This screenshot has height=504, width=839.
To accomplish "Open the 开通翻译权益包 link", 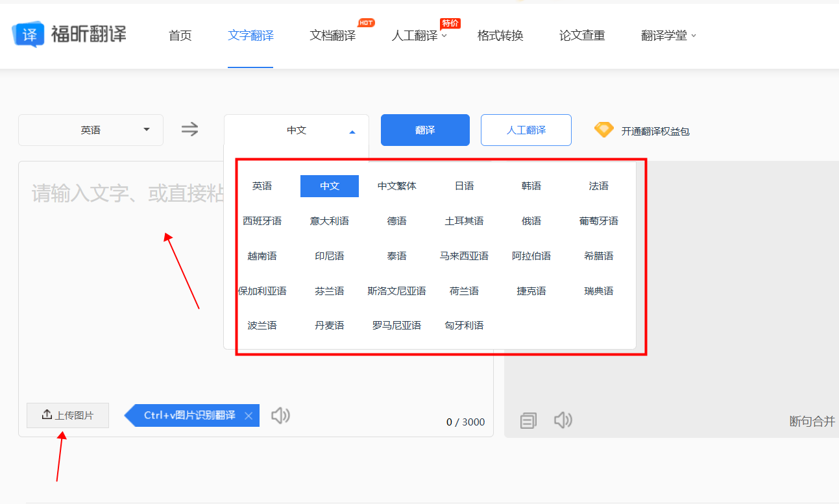I will pyautogui.click(x=655, y=131).
